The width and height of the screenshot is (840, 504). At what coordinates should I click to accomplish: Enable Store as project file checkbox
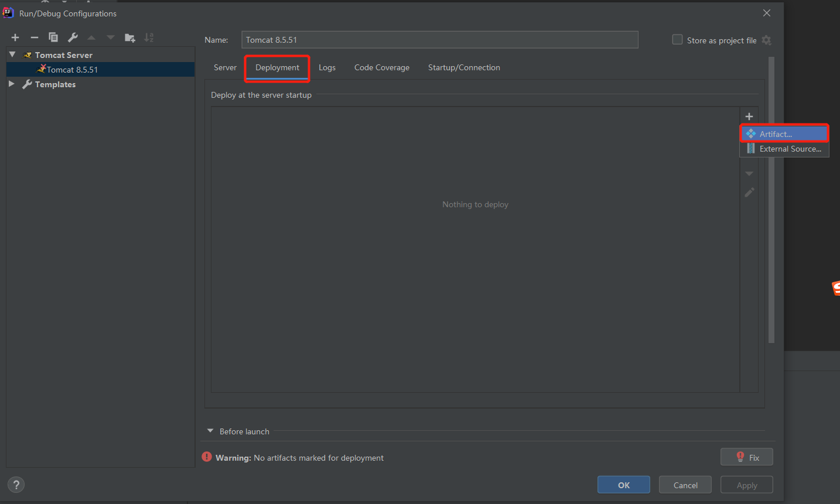[x=678, y=40]
